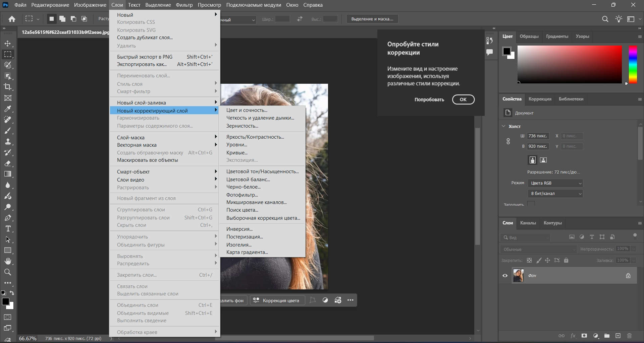
Task: Activate the Zoom tool in the toolbar
Action: 8,272
